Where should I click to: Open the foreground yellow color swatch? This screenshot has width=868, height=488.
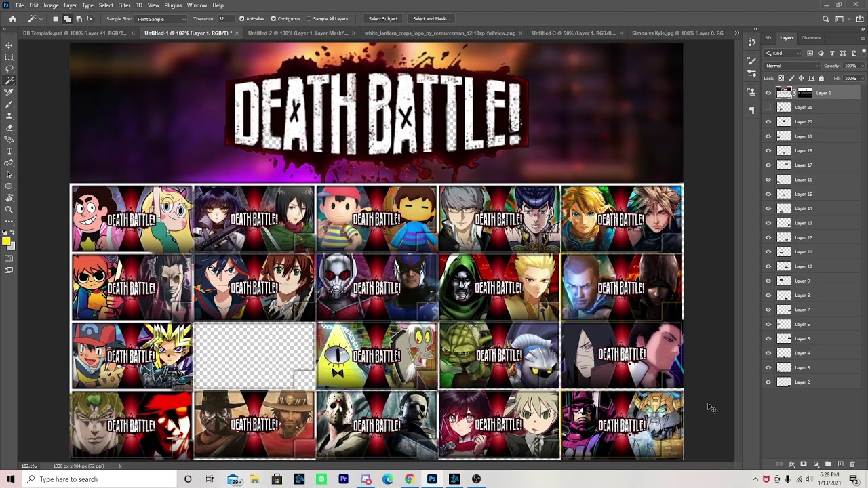pos(6,241)
